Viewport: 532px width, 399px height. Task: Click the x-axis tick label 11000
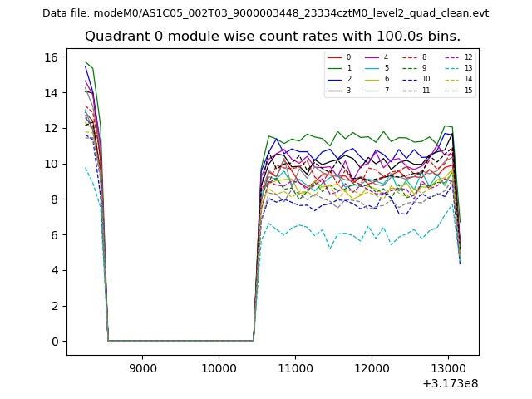click(295, 368)
